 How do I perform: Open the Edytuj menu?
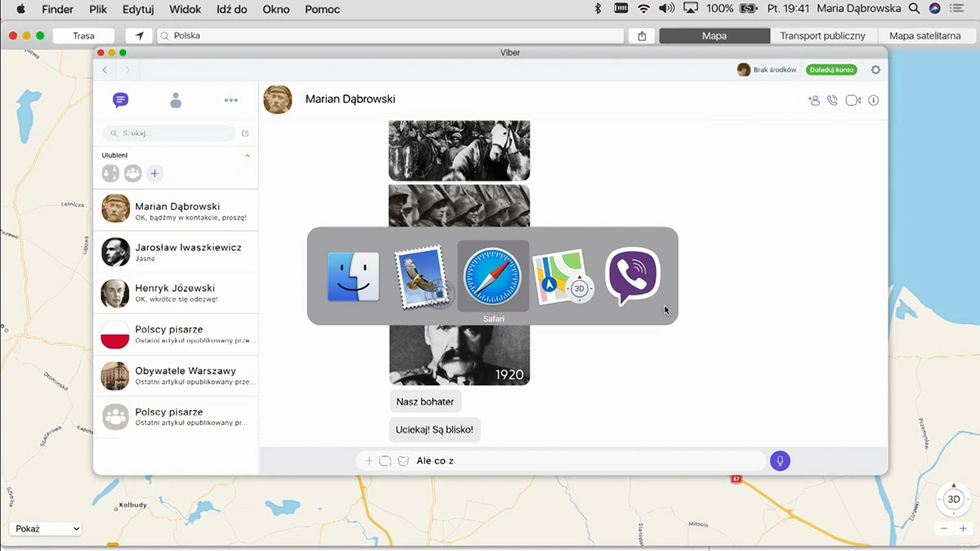[x=139, y=9]
